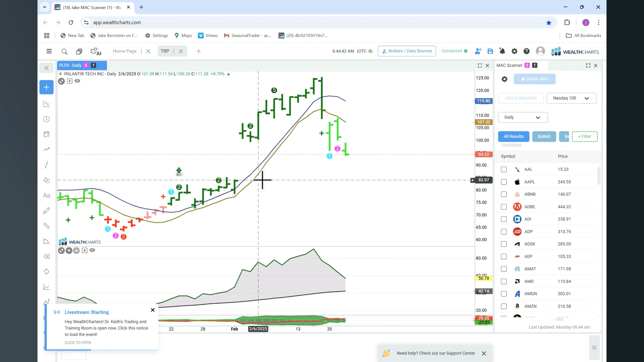The width and height of the screenshot is (644, 362).
Task: Dismiss the Support Center help banner
Action: pos(484,354)
